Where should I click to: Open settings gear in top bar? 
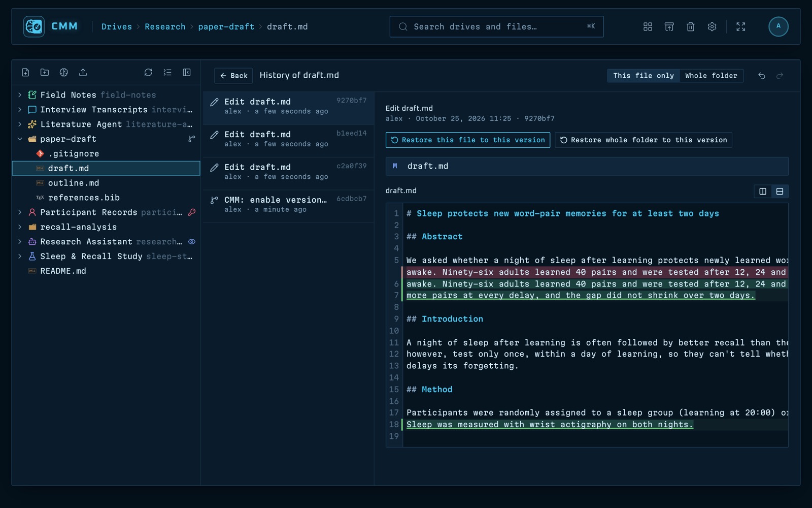pyautogui.click(x=712, y=27)
